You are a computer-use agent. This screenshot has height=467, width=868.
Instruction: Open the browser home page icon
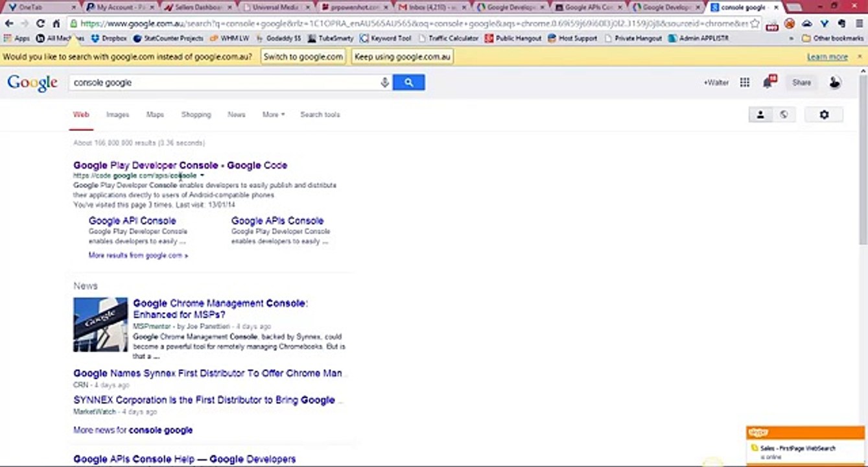[x=56, y=23]
